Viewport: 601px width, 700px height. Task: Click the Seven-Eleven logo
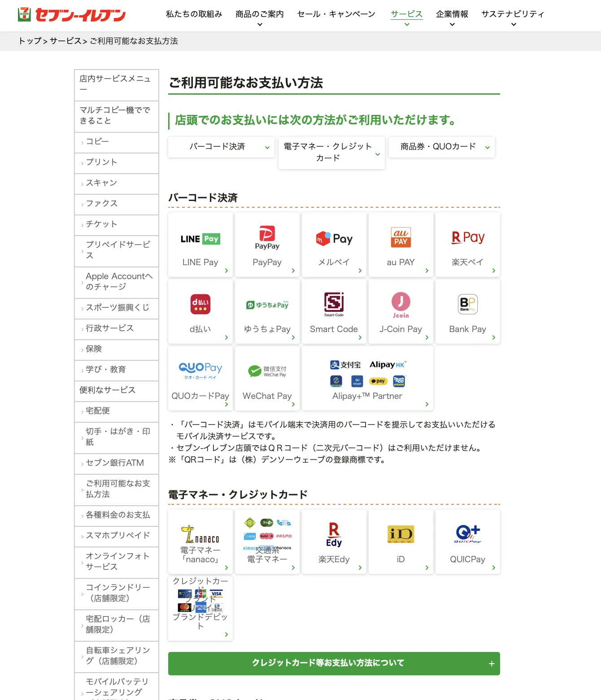[72, 14]
